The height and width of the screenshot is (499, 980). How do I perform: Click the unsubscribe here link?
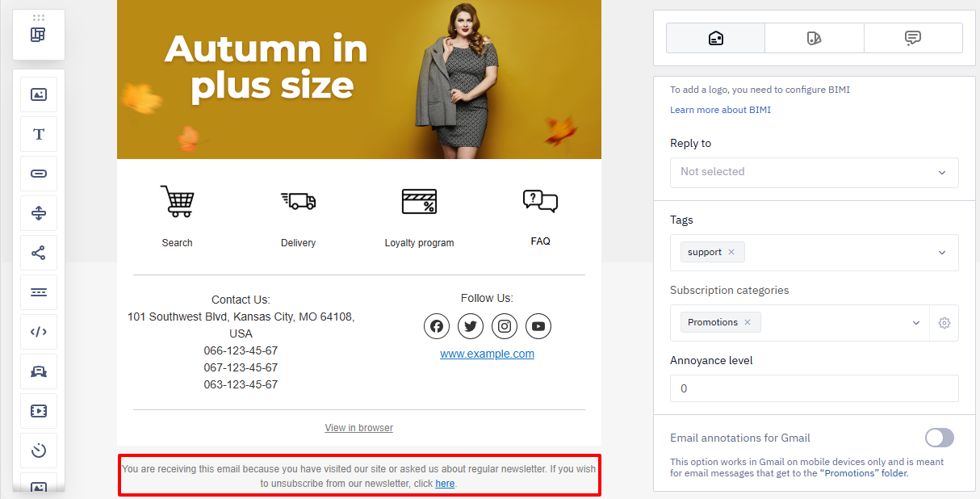[445, 484]
